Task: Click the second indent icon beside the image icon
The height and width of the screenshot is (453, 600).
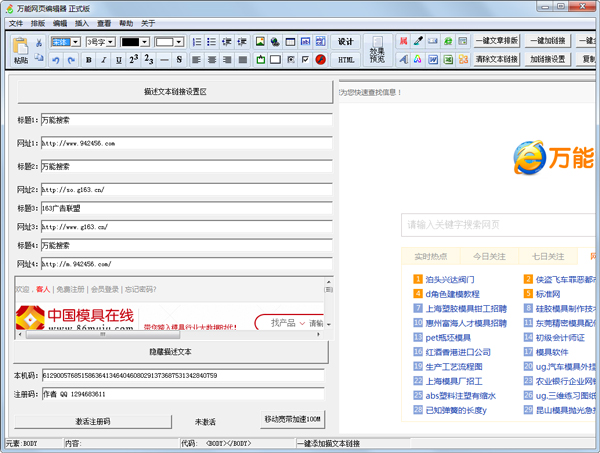Action: pos(241,42)
